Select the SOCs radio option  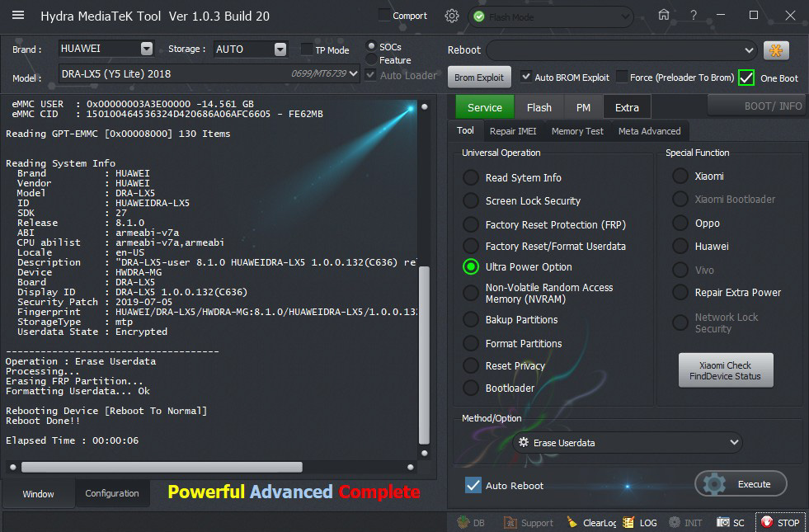click(x=370, y=46)
